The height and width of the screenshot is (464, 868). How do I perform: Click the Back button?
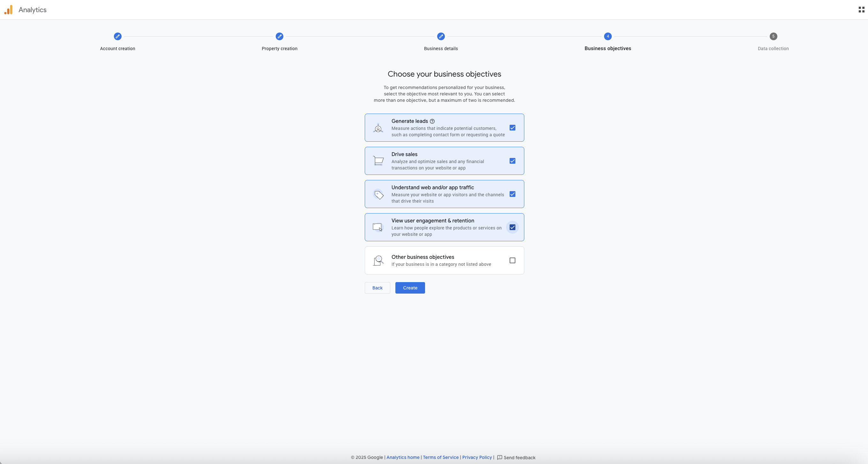[x=377, y=288]
